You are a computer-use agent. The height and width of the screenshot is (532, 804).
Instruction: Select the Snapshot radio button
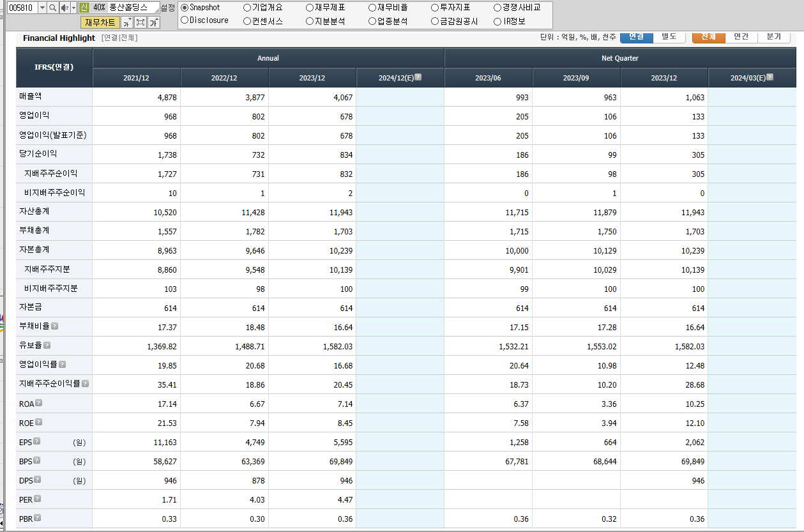point(185,8)
